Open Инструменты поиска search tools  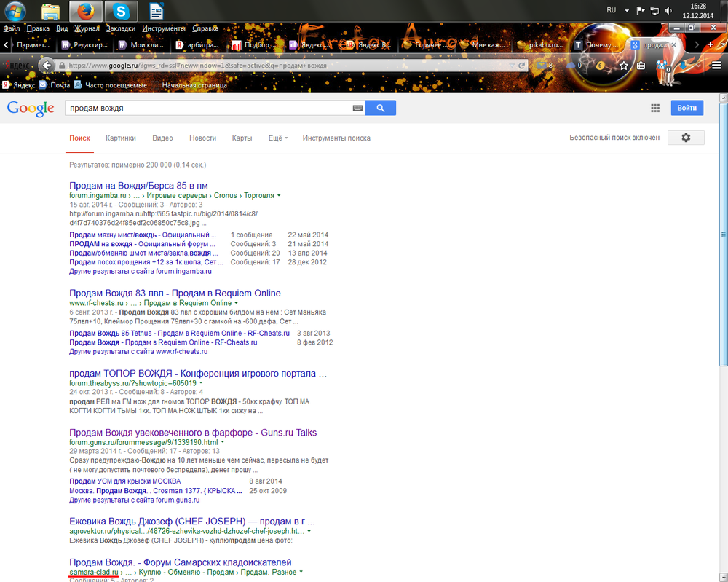coord(336,138)
